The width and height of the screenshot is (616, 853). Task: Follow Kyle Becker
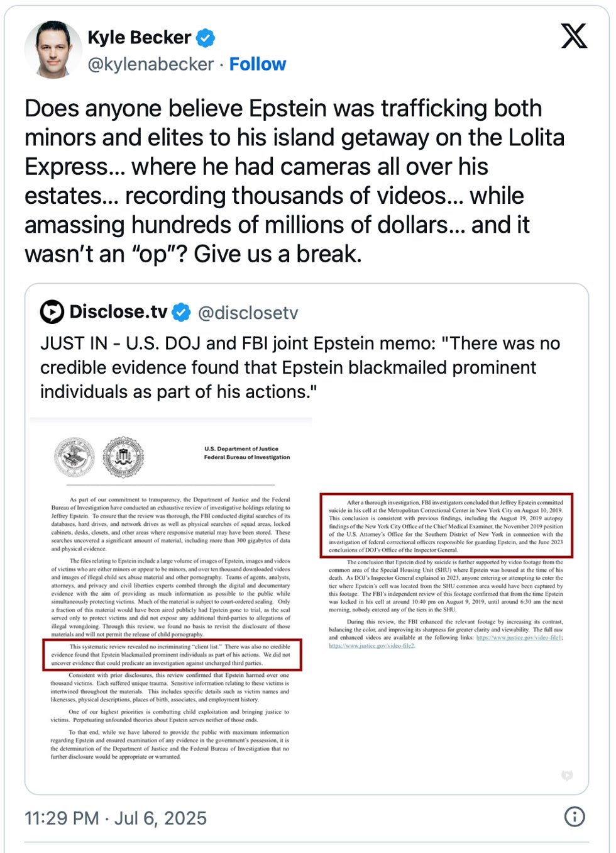pos(258,64)
